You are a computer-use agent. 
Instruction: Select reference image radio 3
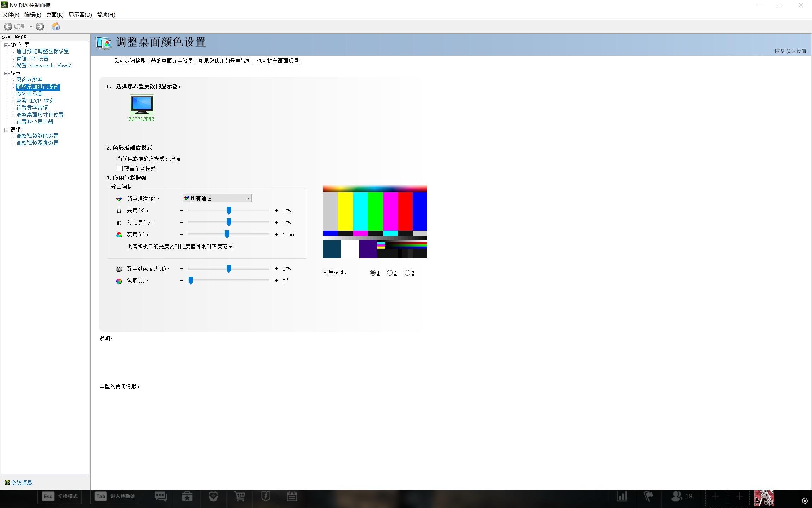[x=407, y=273]
